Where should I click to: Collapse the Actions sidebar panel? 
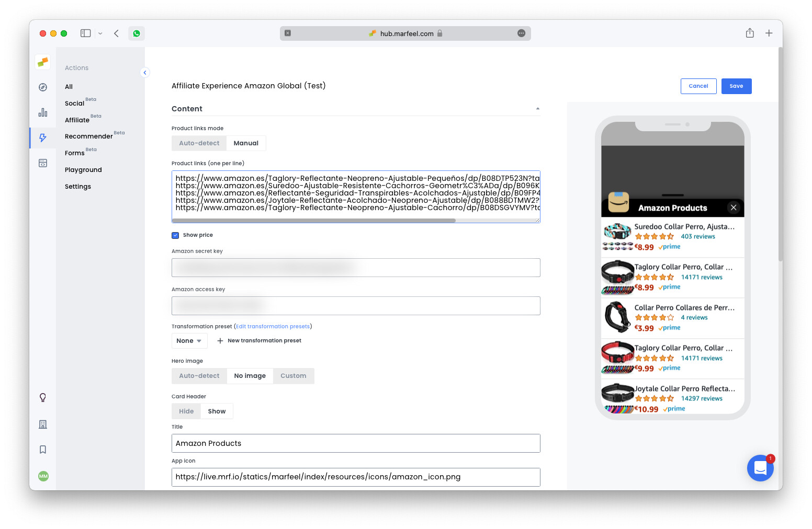pyautogui.click(x=145, y=72)
